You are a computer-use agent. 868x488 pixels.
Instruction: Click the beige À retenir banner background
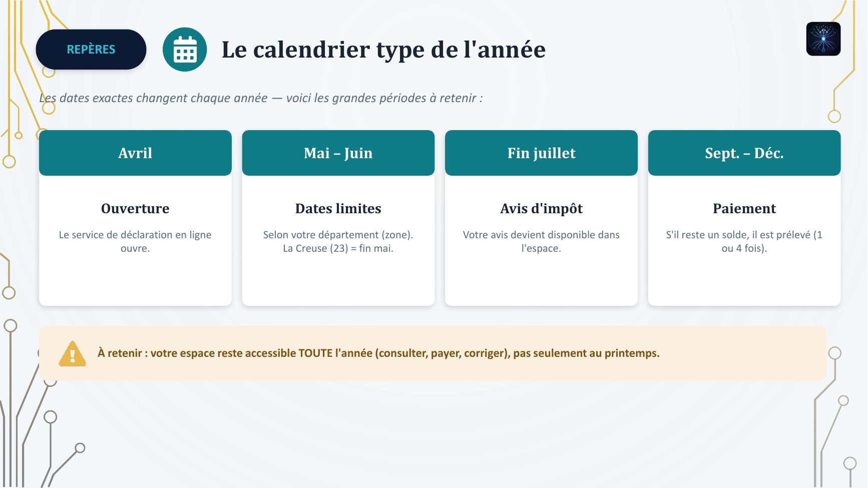(432, 353)
